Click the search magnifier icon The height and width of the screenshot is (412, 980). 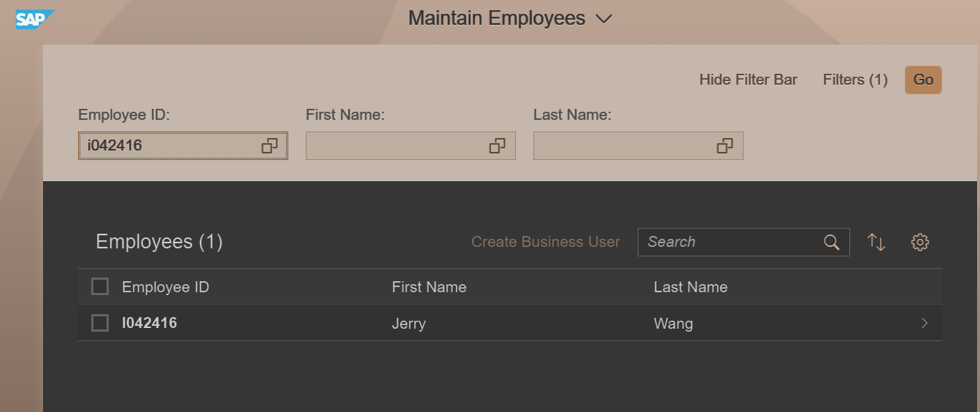(832, 243)
